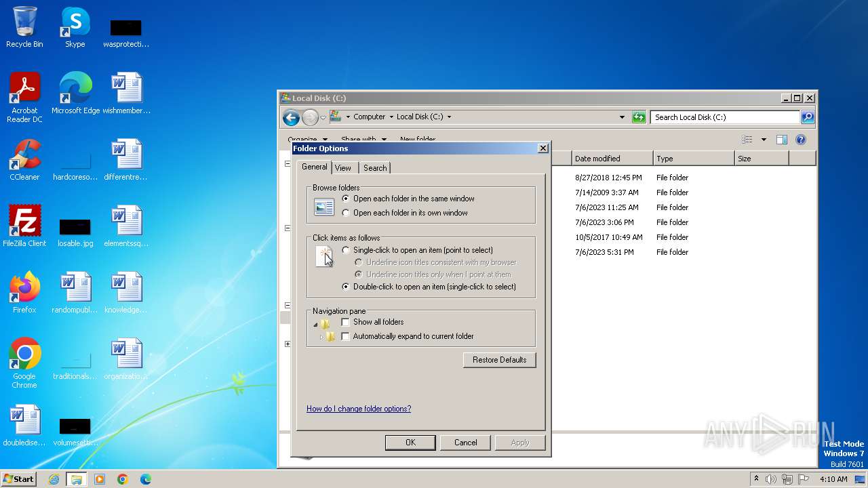Click the 8/27/2018 12:45 PM date cell
This screenshot has width=868, height=488.
click(x=608, y=178)
